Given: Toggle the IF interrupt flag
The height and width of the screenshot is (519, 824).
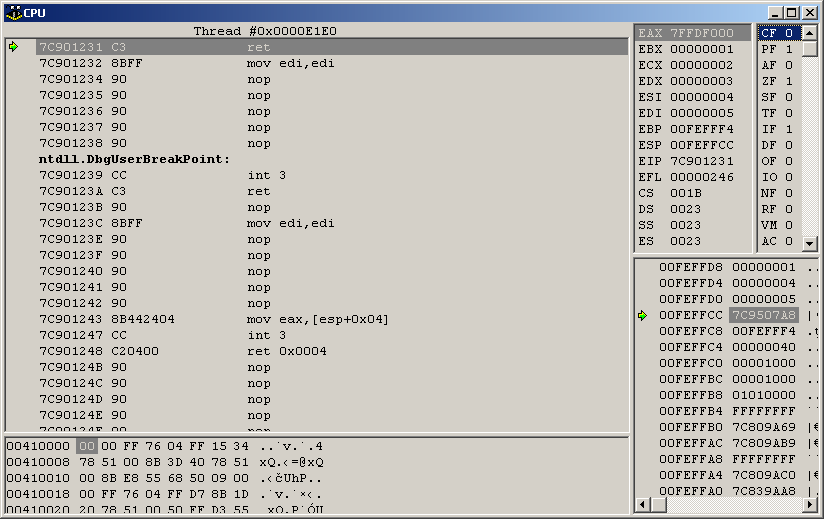Looking at the screenshot, I should (x=777, y=129).
